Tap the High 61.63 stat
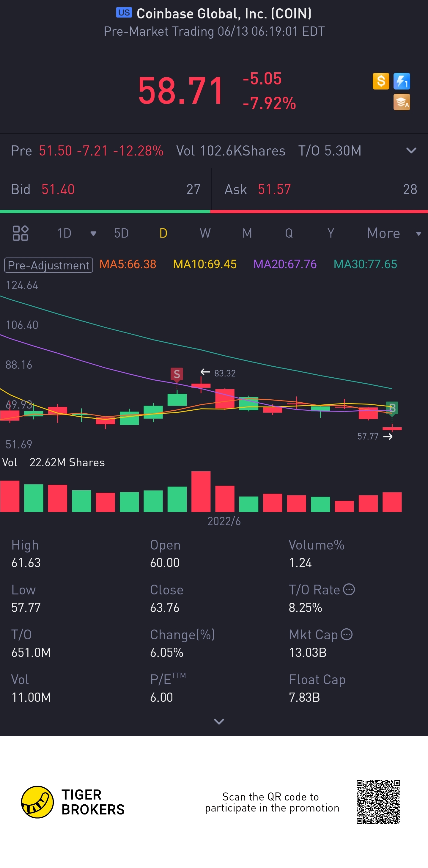428x868 pixels. click(26, 554)
